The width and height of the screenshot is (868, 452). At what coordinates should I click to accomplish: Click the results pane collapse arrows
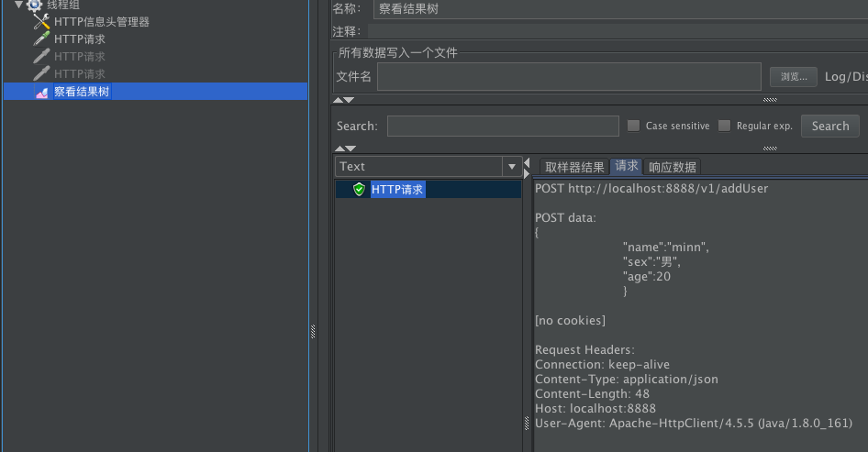527,168
